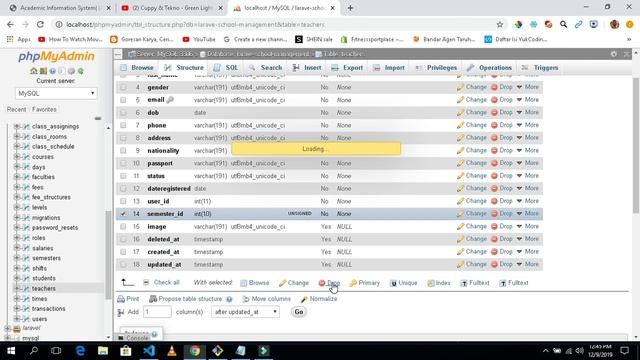This screenshot has width=640, height=360.
Task: Click the Favorites tables link
Action: pyautogui.click(x=44, y=109)
